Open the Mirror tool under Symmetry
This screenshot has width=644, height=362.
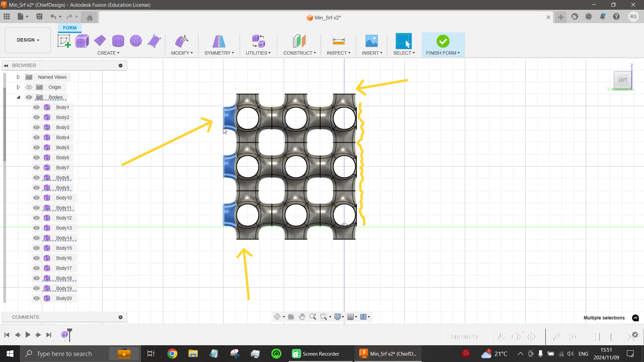point(219,41)
